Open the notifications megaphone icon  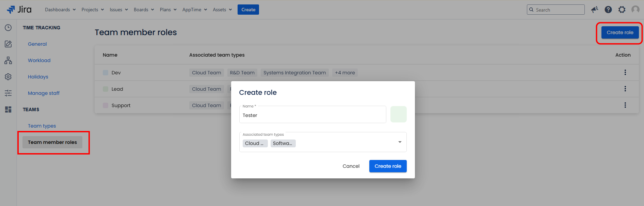click(595, 10)
